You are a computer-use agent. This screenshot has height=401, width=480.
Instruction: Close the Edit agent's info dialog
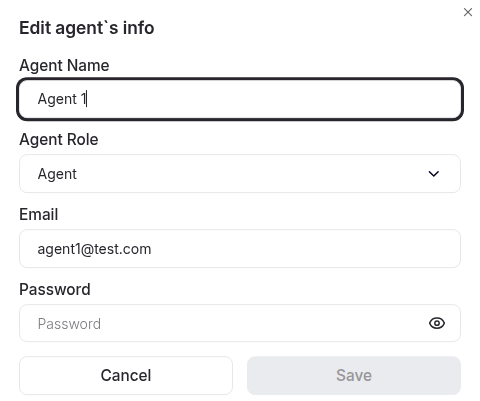coord(468,12)
